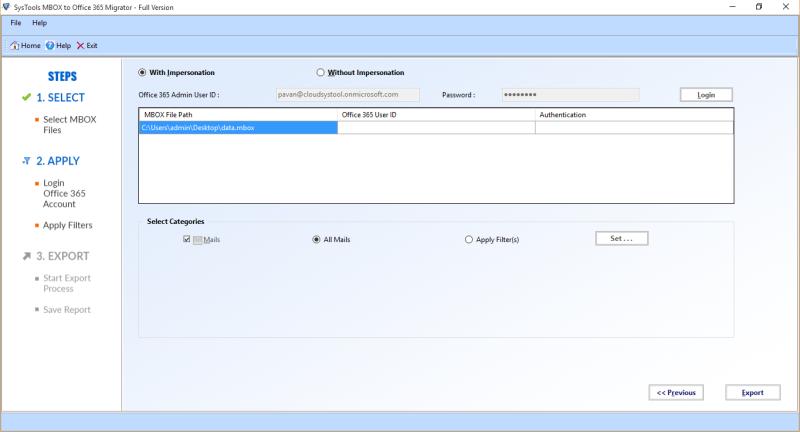This screenshot has height=432, width=800.
Task: Click the green checkmark beside 1. SELECT
Action: pyautogui.click(x=27, y=97)
